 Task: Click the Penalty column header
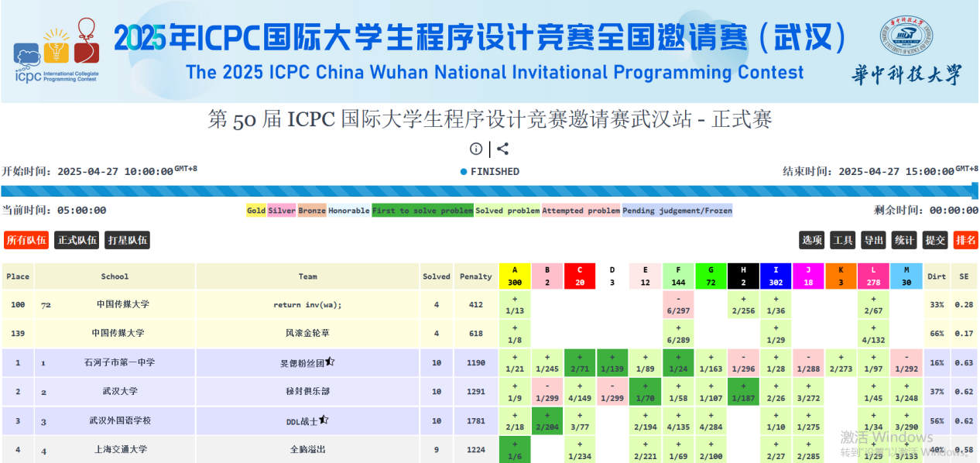pyautogui.click(x=475, y=276)
